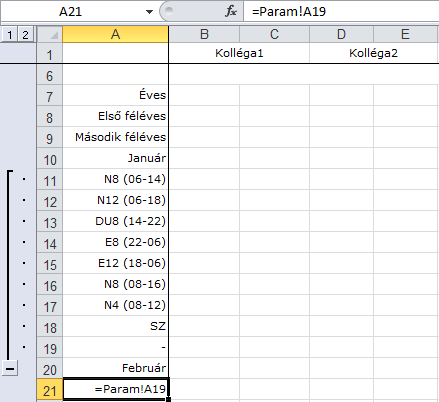Select row 8 header
Screen dimensions: 439x402
point(50,117)
